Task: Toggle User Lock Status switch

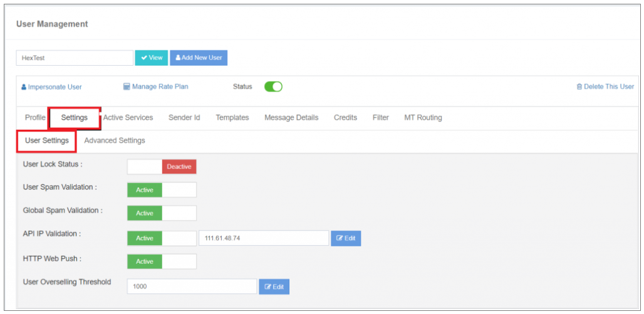Action: pos(162,166)
